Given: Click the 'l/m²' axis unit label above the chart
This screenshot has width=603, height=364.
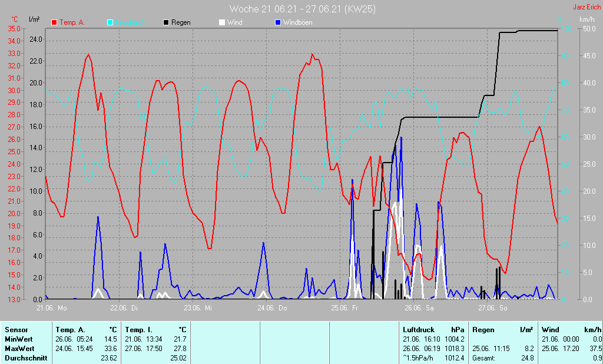Looking at the screenshot, I should 34,19.
